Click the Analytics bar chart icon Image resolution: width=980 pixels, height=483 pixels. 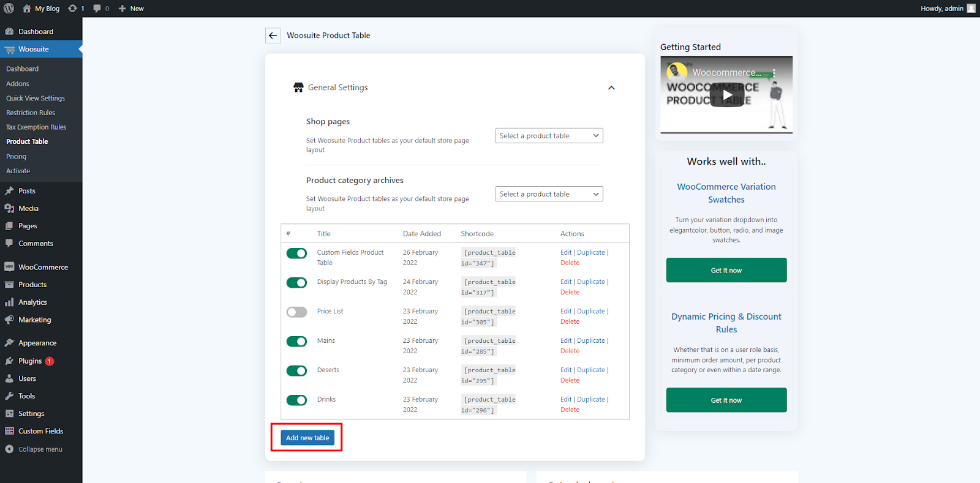coord(9,302)
